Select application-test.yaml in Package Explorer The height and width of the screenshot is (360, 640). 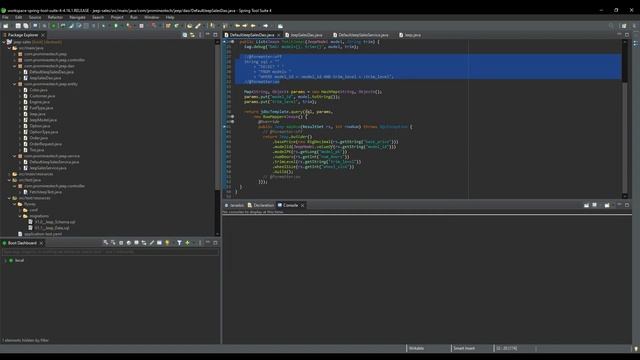pyautogui.click(x=43, y=234)
